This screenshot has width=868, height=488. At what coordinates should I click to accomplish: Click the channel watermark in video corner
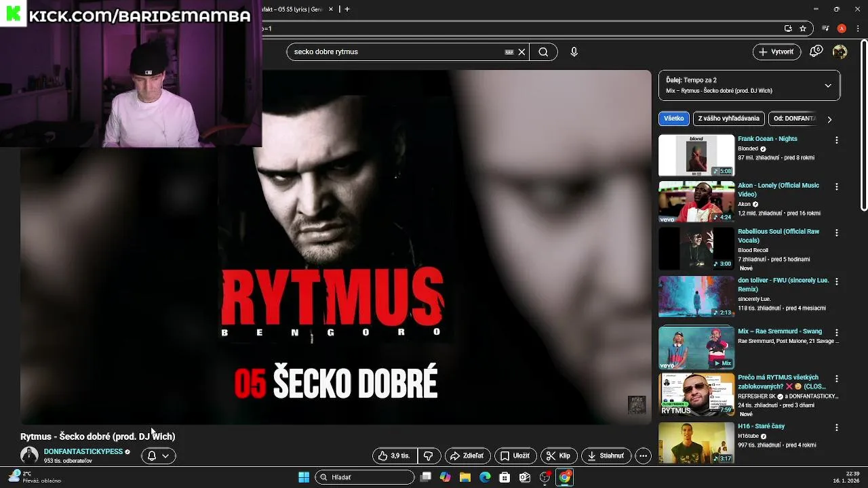[636, 405]
